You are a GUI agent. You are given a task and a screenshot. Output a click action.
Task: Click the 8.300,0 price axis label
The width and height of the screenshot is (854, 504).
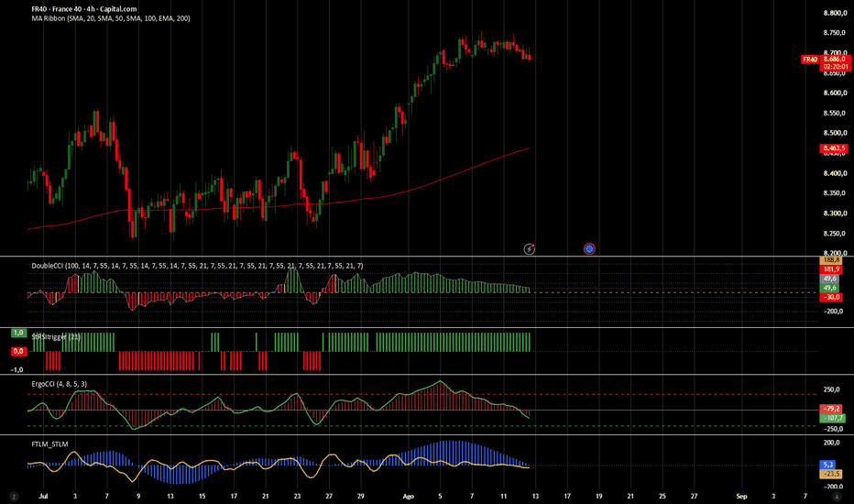point(835,214)
